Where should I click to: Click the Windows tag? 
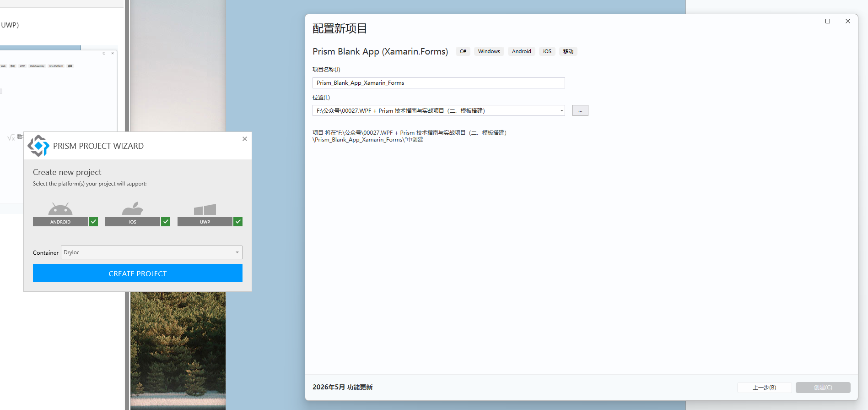489,51
